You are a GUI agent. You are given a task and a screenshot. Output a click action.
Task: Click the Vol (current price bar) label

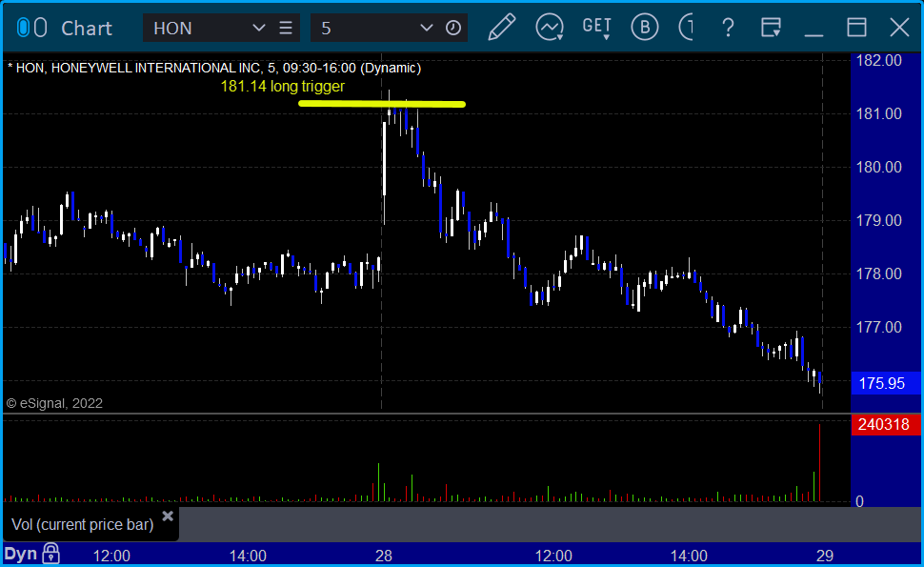(x=83, y=524)
